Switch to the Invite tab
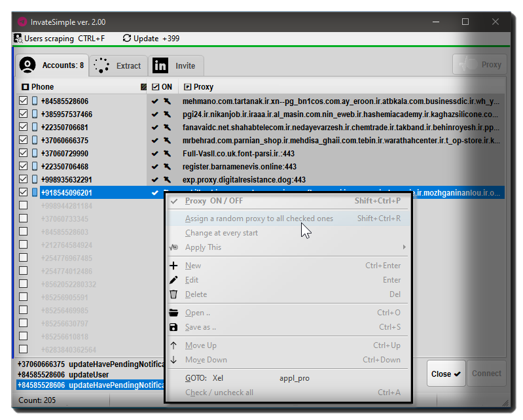523x420 pixels. [x=176, y=65]
